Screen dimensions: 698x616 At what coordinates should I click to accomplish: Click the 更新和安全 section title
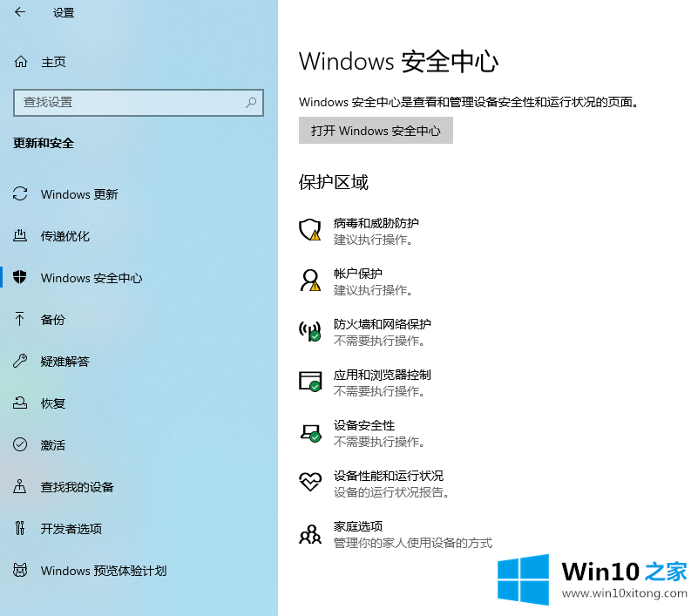(x=44, y=143)
